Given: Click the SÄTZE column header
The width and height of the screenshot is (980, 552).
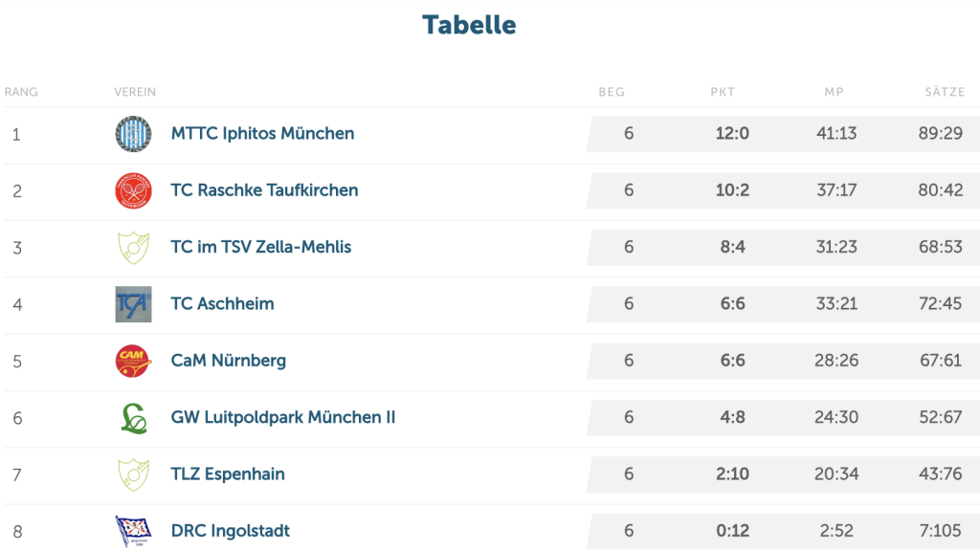Looking at the screenshot, I should (945, 92).
